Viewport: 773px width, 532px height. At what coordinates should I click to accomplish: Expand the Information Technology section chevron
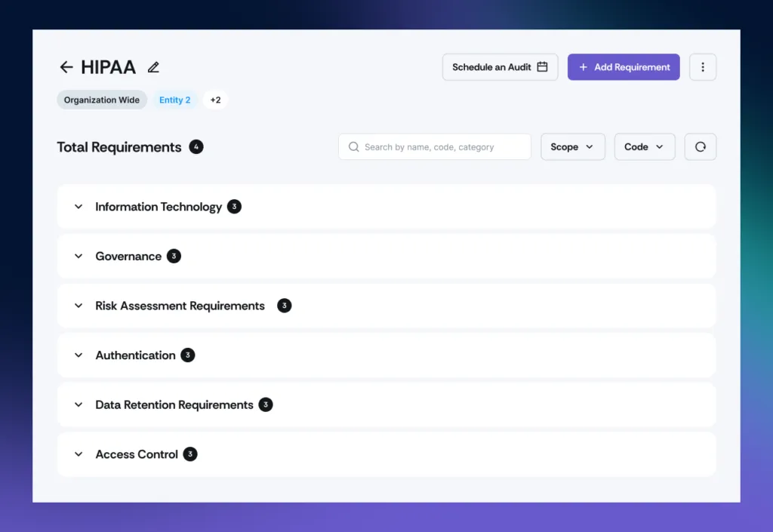(x=79, y=207)
